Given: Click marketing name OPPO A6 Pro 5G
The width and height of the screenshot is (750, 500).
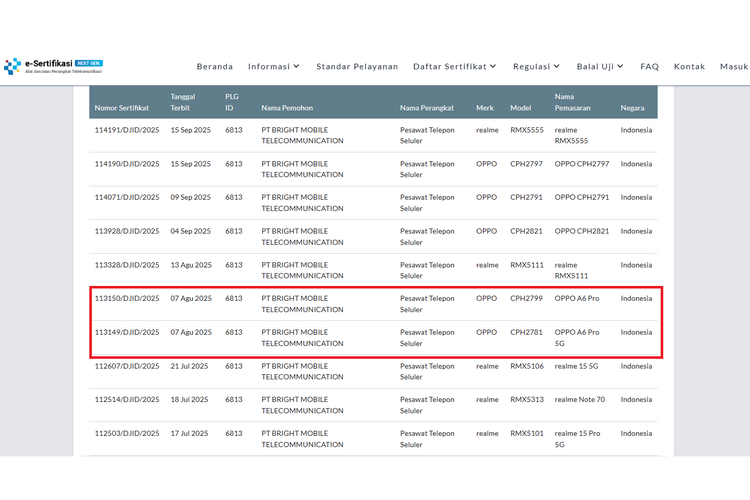Looking at the screenshot, I should pyautogui.click(x=577, y=338).
